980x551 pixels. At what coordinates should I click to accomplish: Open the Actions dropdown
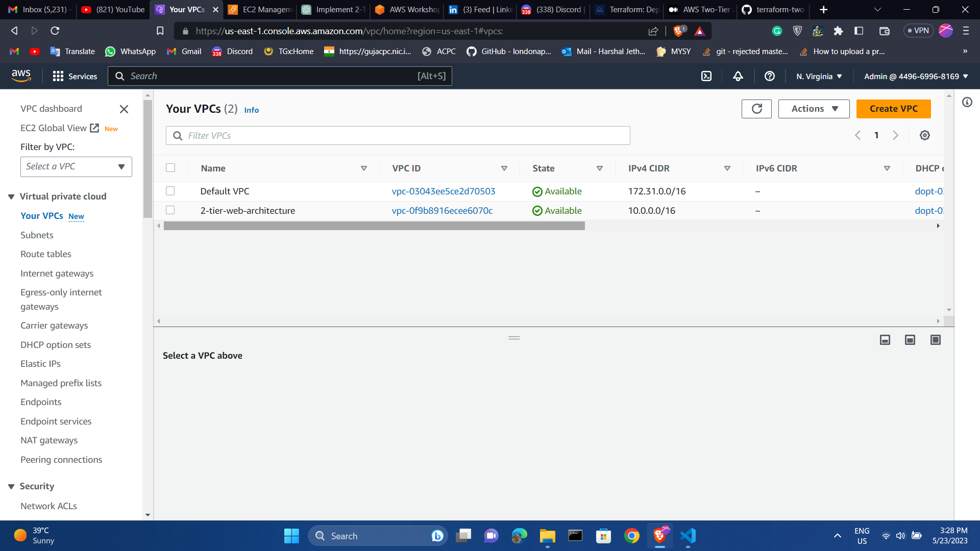tap(814, 109)
